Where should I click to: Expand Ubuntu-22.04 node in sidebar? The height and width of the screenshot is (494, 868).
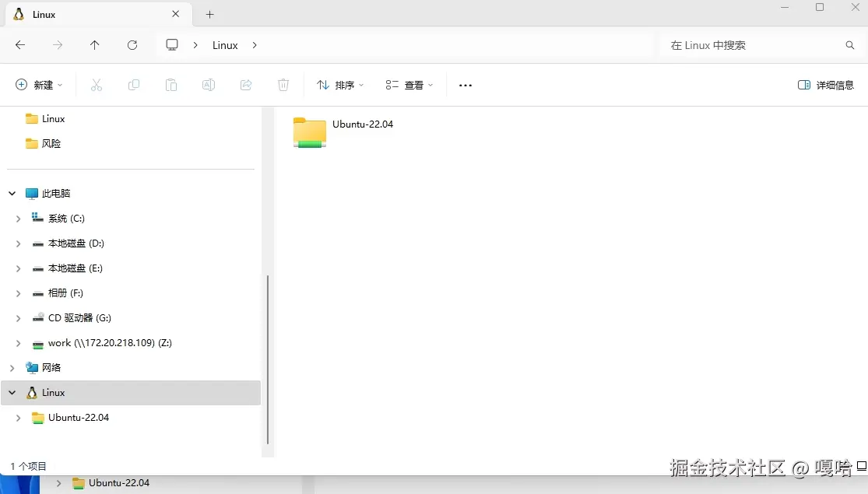click(18, 418)
